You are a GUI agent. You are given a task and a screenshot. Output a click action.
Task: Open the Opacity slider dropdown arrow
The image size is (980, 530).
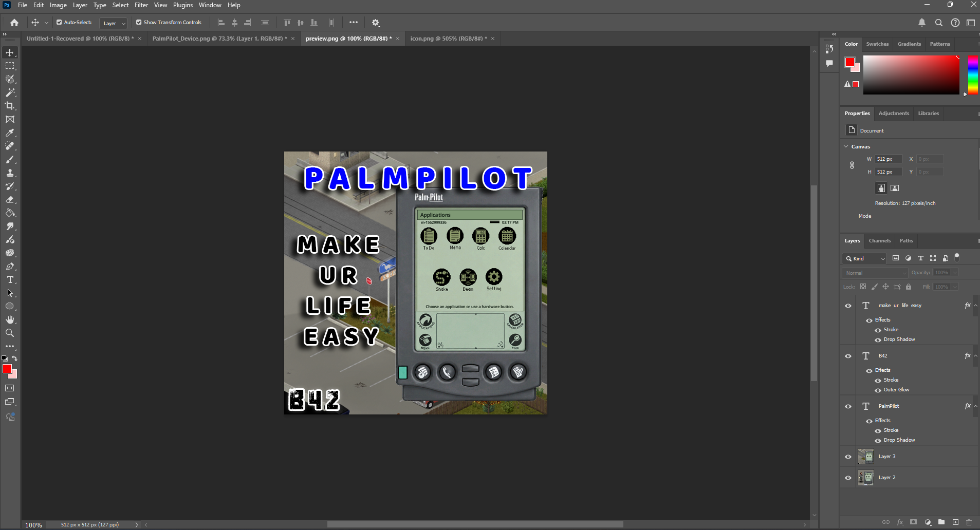(x=955, y=273)
